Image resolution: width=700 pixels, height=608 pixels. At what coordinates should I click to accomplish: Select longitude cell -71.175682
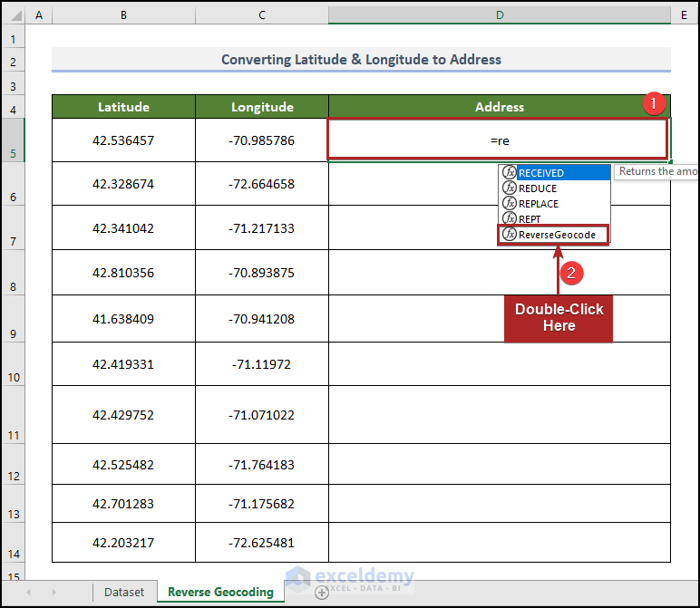[x=262, y=504]
